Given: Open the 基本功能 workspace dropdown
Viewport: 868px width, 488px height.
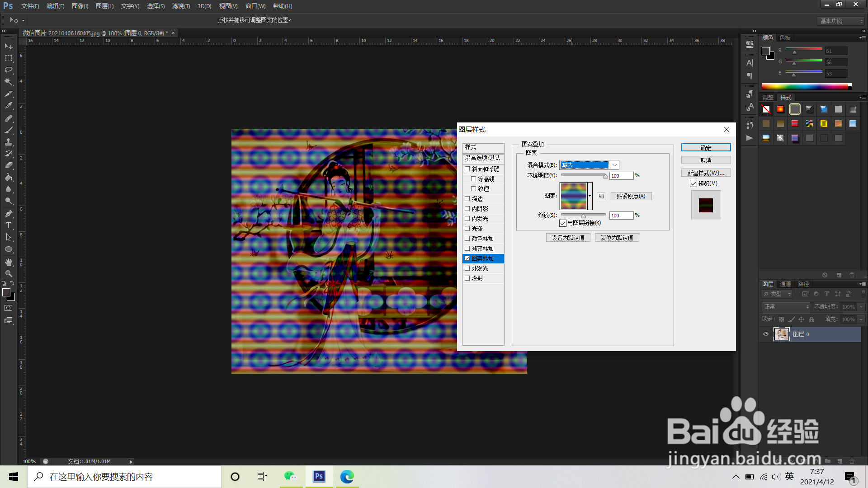Looking at the screenshot, I should (x=841, y=21).
